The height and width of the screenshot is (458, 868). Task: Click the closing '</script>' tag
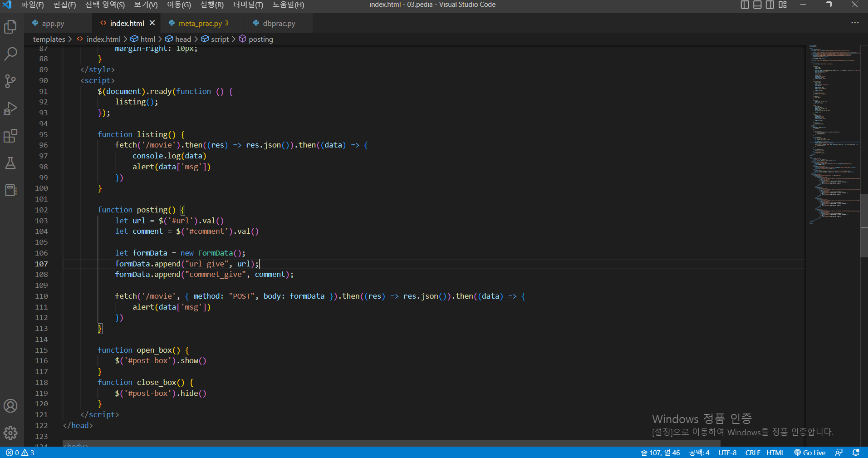coord(100,414)
